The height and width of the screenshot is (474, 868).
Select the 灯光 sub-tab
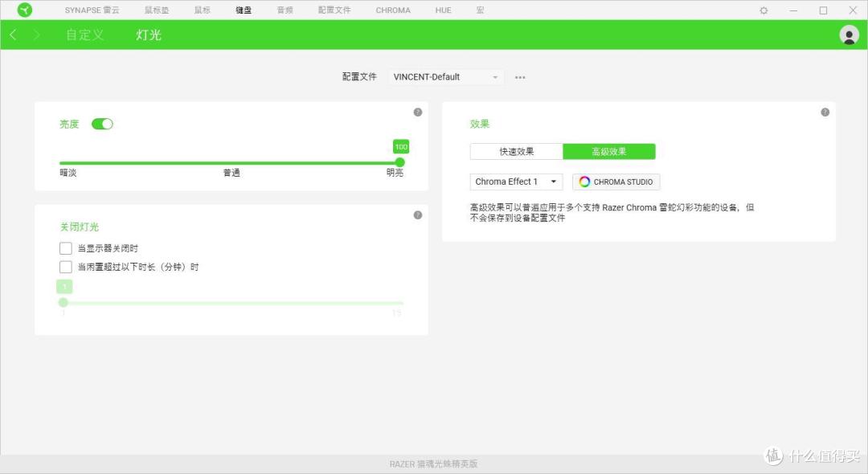click(149, 35)
